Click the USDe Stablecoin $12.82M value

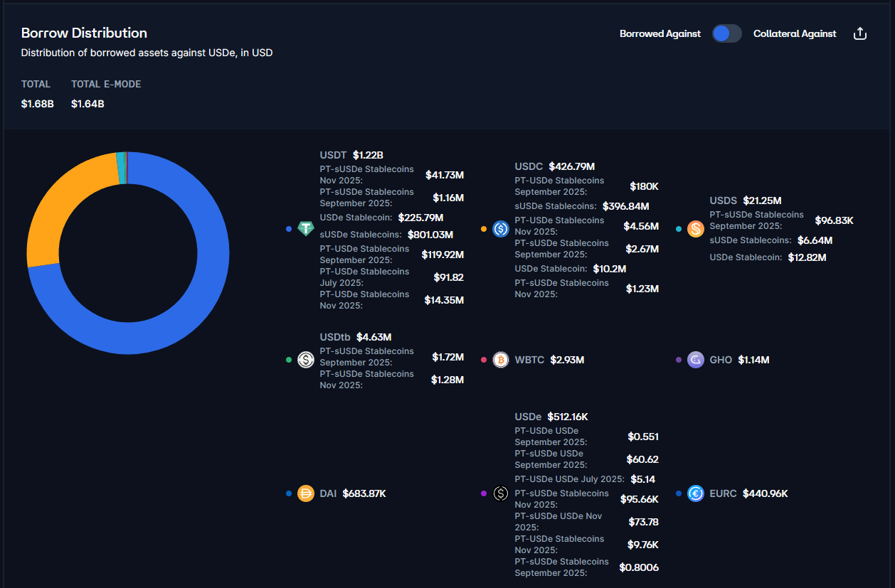(x=807, y=257)
